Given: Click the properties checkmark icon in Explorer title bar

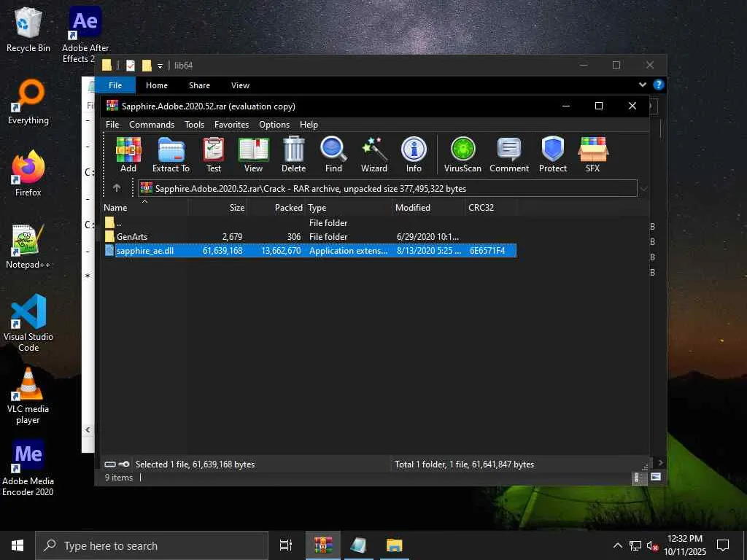Looking at the screenshot, I should (x=131, y=65).
